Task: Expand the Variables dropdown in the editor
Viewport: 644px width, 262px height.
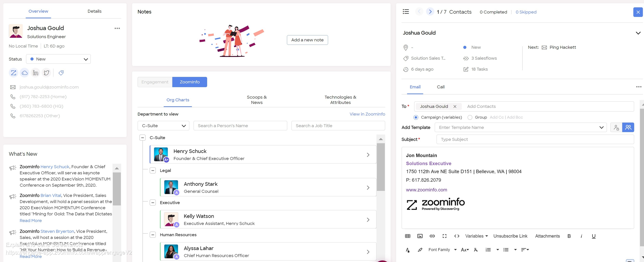Action: click(x=476, y=236)
